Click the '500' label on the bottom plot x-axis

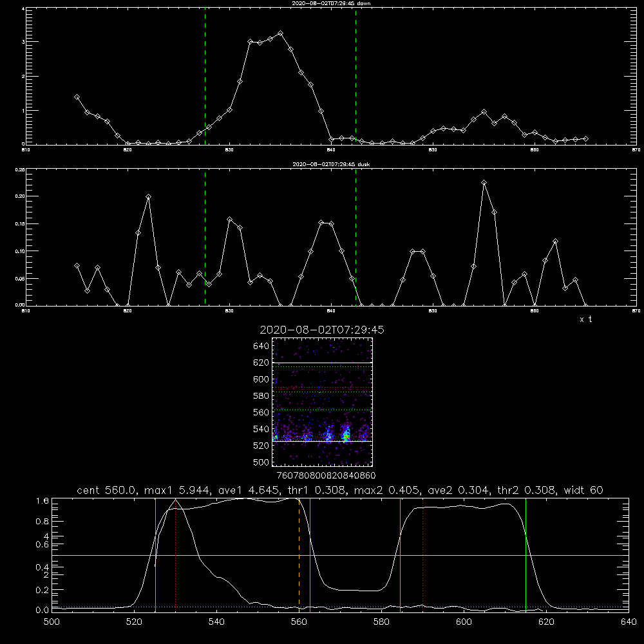click(52, 622)
